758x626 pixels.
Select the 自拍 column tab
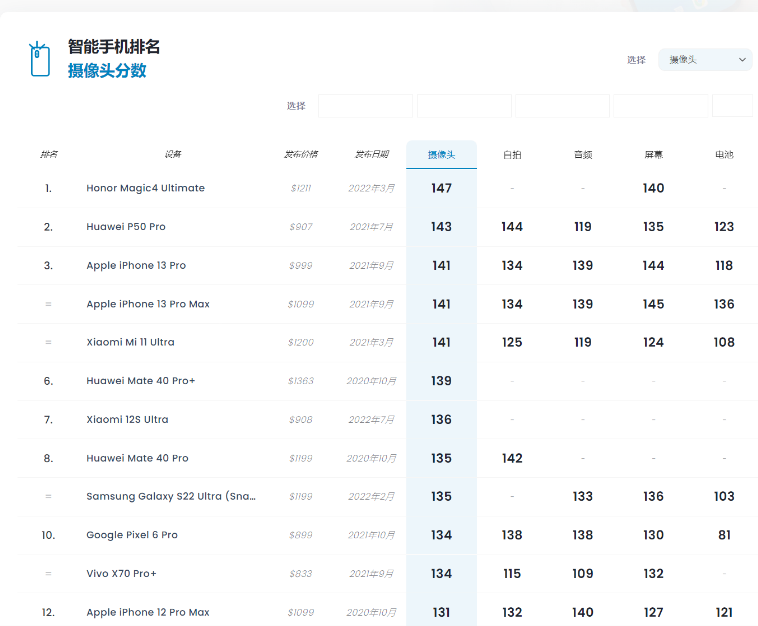[x=512, y=155]
